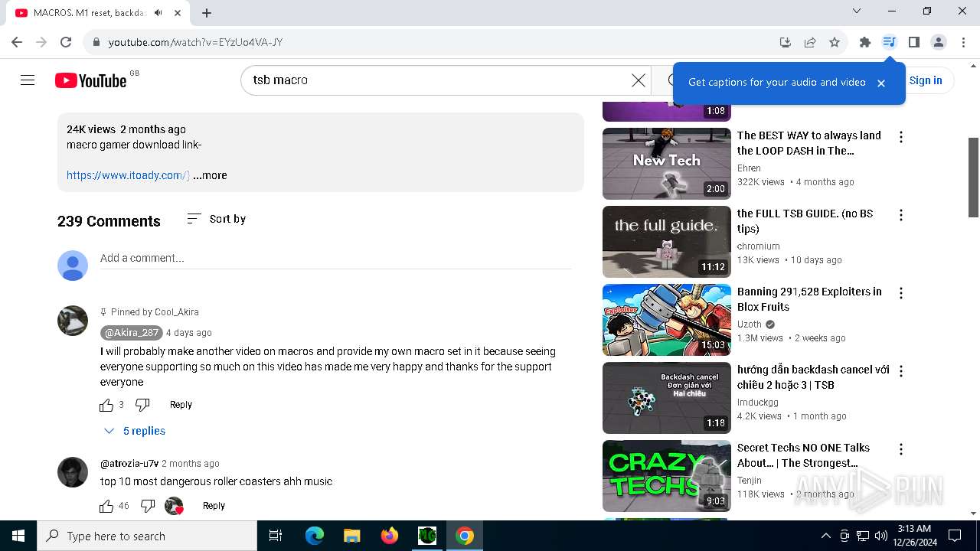View the site information lock icon
Screen dimensions: 980x551
coord(96,42)
